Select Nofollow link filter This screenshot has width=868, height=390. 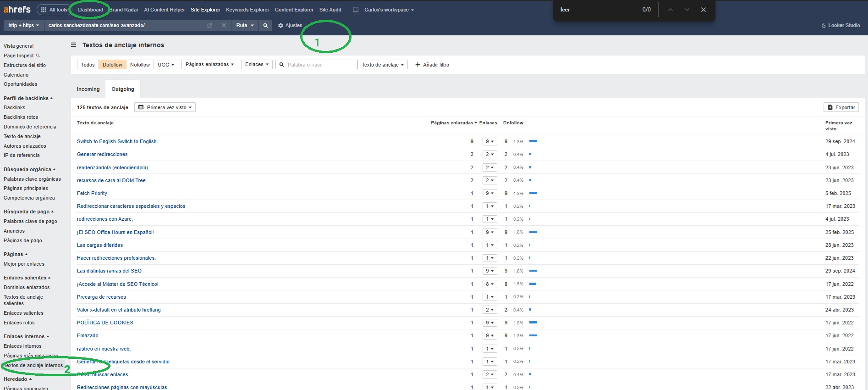[140, 65]
